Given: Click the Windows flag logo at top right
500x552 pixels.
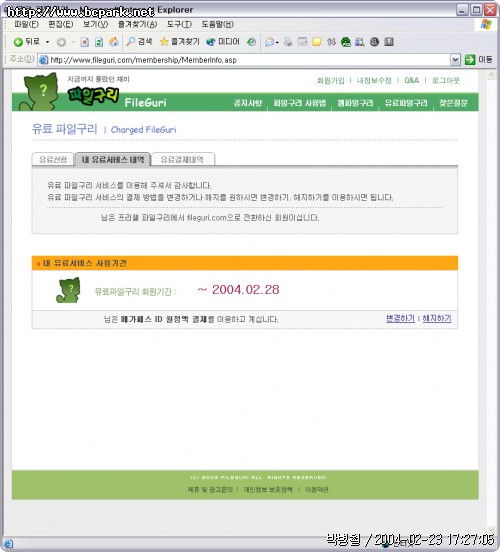Looking at the screenshot, I should (486, 24).
